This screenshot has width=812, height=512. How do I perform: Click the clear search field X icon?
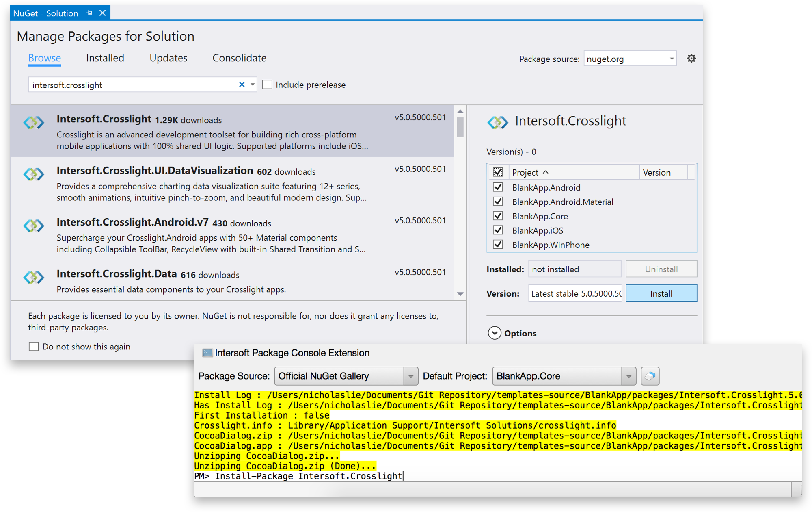click(x=242, y=85)
